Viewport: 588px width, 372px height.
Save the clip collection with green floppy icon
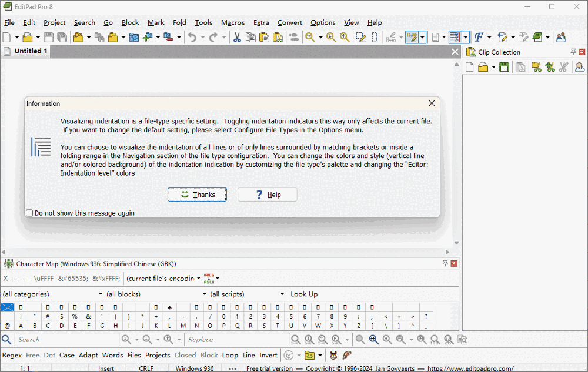coord(504,68)
